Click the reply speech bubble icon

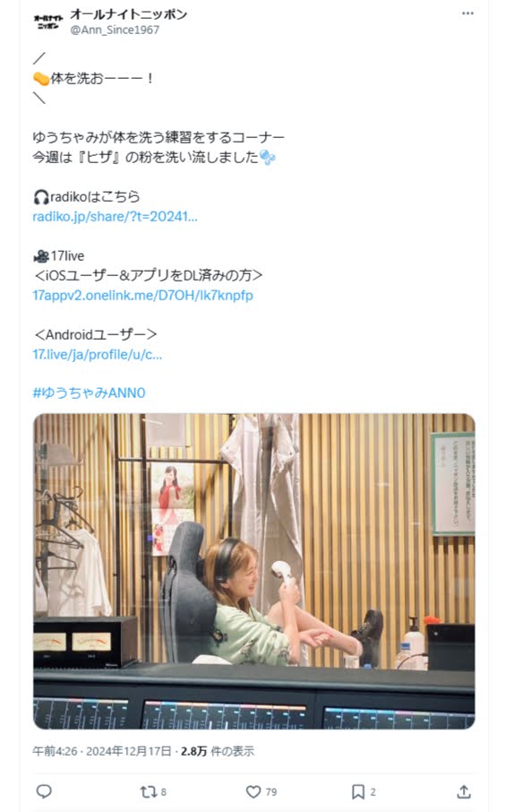tap(44, 791)
